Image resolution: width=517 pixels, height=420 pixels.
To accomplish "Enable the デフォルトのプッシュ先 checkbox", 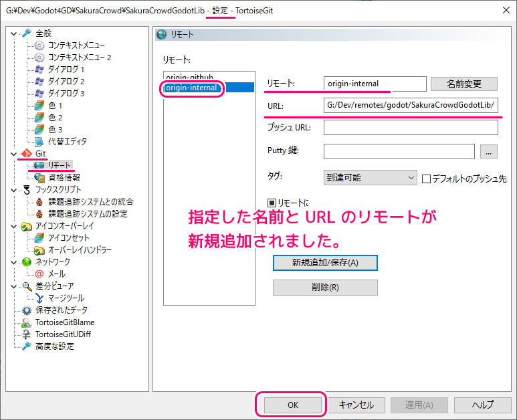I will tap(426, 179).
